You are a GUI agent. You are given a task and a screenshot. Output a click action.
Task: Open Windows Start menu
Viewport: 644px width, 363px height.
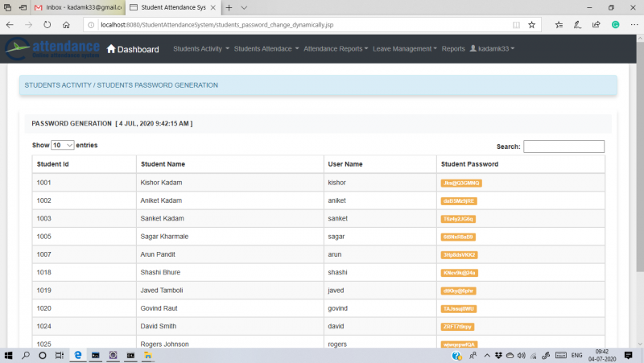click(x=8, y=355)
